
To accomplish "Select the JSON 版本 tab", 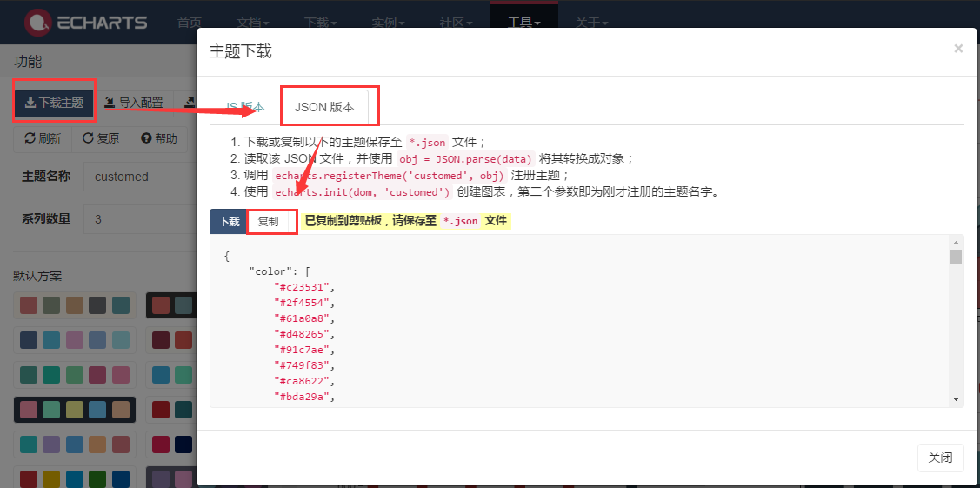I will pyautogui.click(x=324, y=107).
